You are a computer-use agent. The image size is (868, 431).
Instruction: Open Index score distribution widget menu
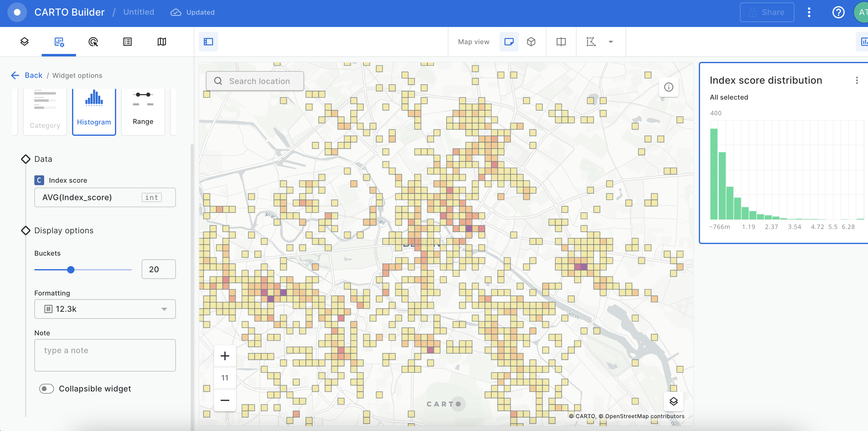pyautogui.click(x=857, y=80)
